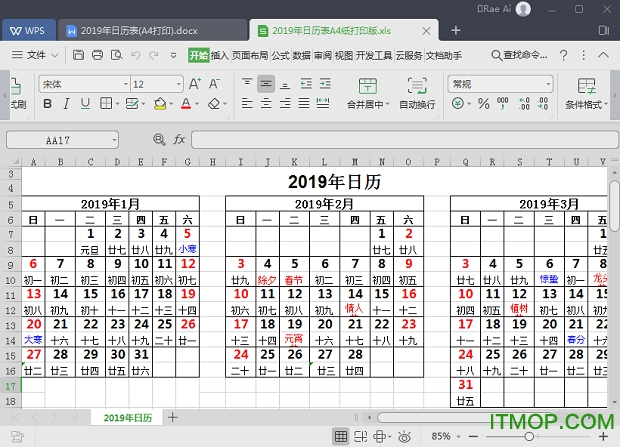Open Help question mark icon
Screen dimensions: 620x447
pyautogui.click(x=563, y=55)
